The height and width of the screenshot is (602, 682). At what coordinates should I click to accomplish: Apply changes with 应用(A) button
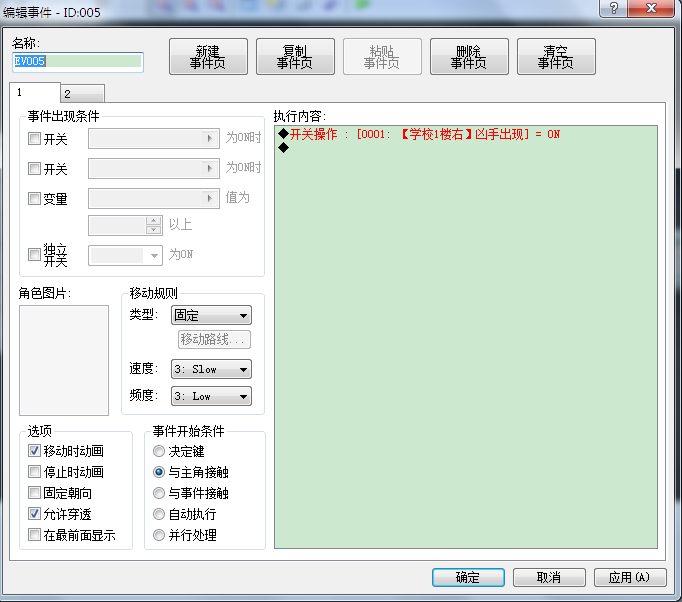click(x=630, y=577)
